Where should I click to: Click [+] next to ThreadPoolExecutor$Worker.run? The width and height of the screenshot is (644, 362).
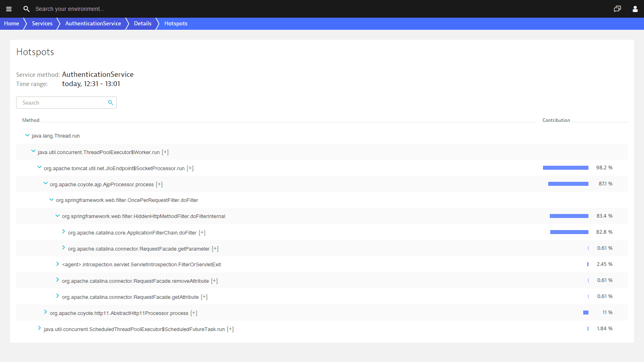point(165,152)
